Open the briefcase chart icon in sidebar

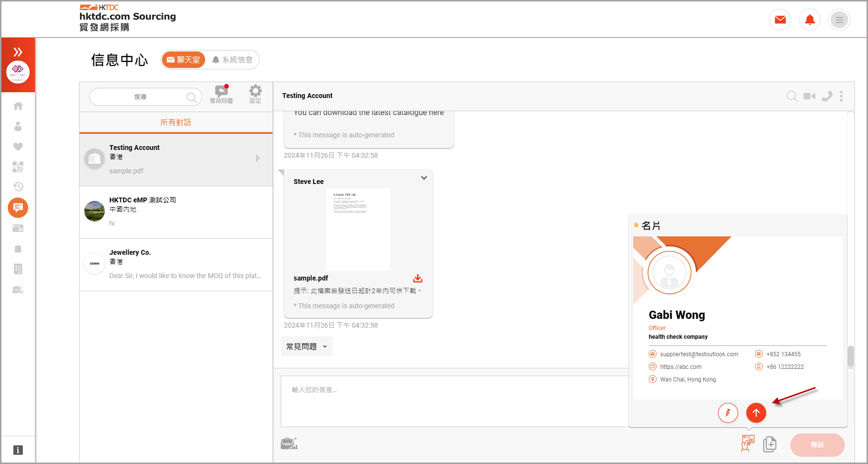(18, 289)
